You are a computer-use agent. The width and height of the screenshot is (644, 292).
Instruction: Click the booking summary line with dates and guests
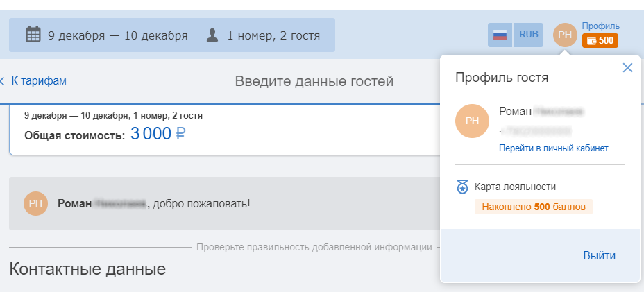coord(113,116)
